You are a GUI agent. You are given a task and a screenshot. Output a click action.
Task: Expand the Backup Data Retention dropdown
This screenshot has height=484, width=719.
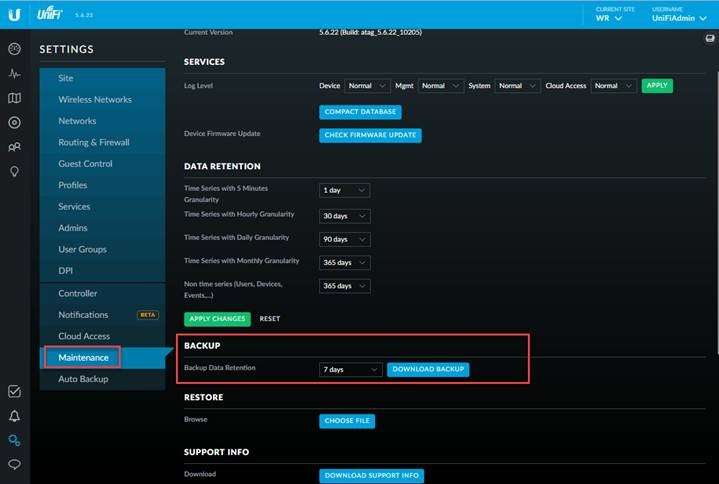pyautogui.click(x=350, y=370)
